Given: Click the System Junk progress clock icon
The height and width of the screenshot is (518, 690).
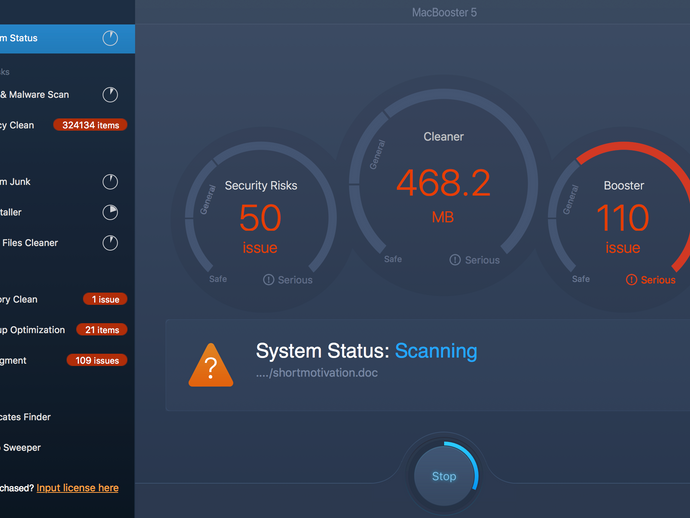Looking at the screenshot, I should point(110,182).
